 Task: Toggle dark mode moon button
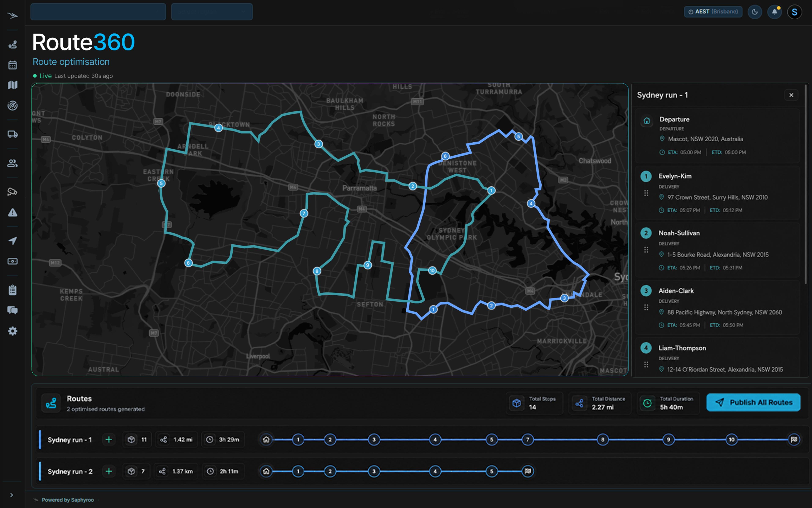pyautogui.click(x=754, y=12)
